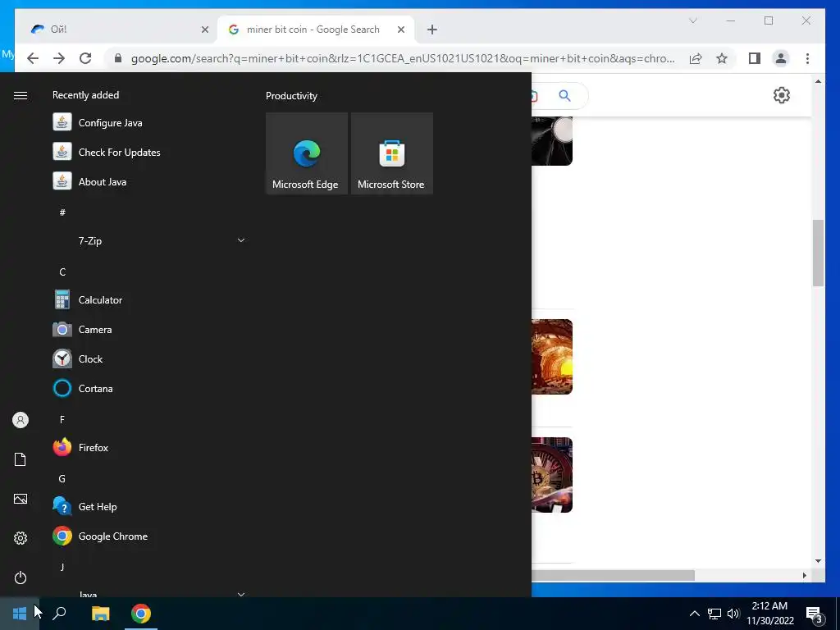Open the taskbar clock and date
Viewport: 840px width, 630px height.
tap(769, 614)
